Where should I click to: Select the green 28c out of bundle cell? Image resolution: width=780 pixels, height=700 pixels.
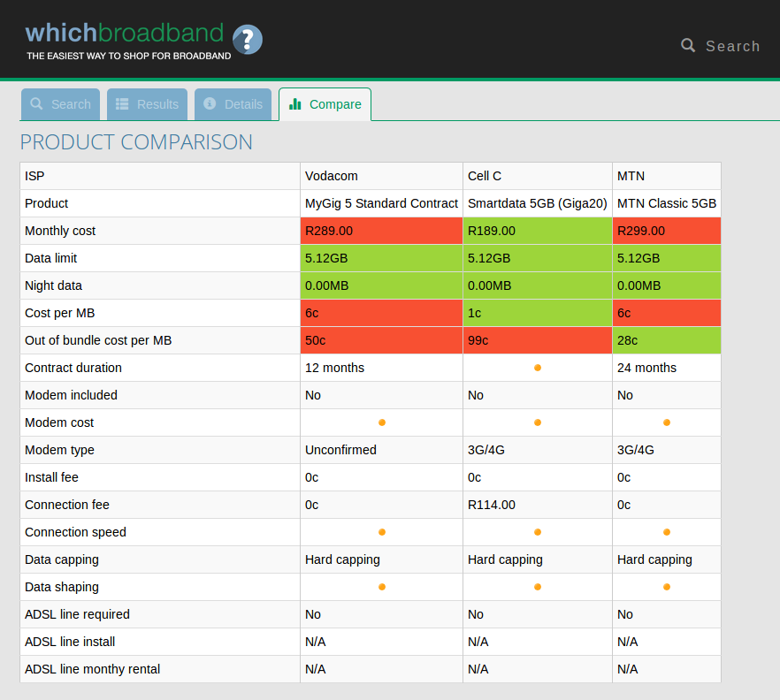pos(666,340)
